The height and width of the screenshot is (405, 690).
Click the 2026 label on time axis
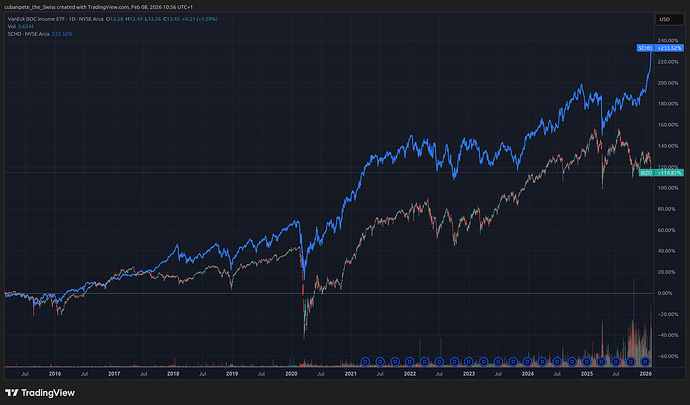point(645,373)
